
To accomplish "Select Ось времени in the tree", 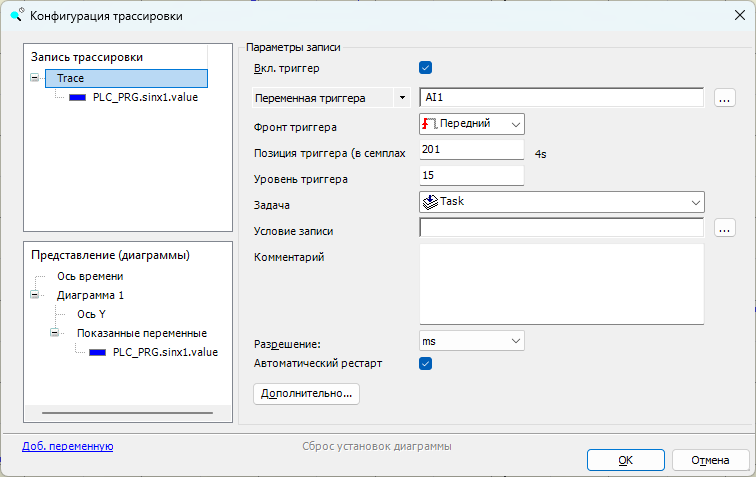I will [90, 276].
